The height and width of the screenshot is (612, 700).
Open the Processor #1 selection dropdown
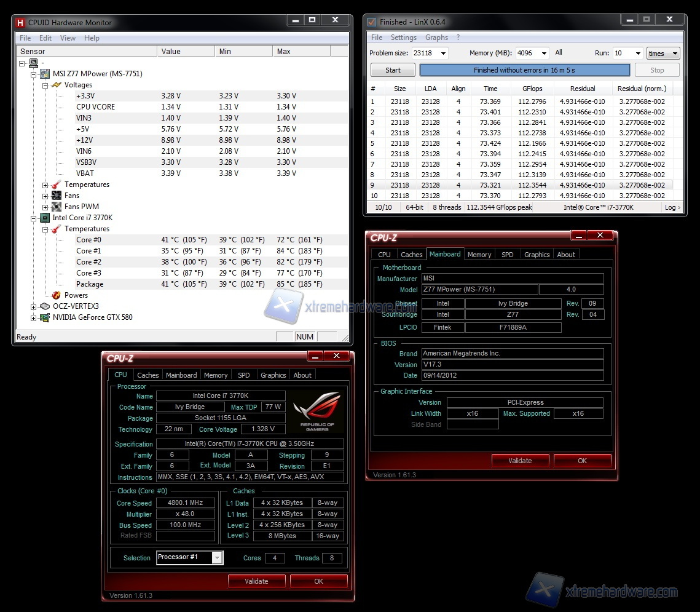pyautogui.click(x=217, y=558)
